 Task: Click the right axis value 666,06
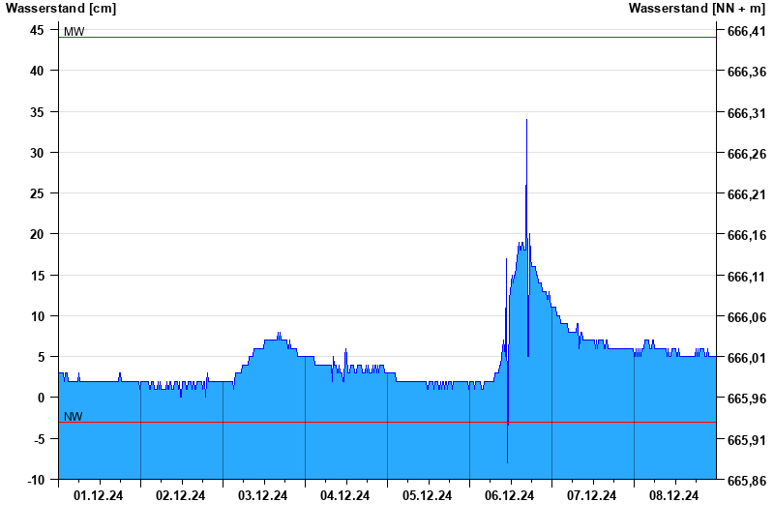(747, 317)
